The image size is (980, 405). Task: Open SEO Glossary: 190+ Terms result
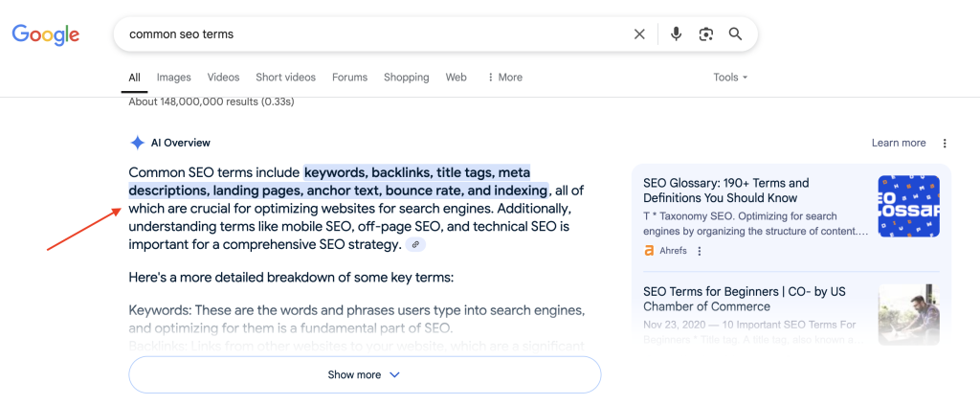pos(725,191)
